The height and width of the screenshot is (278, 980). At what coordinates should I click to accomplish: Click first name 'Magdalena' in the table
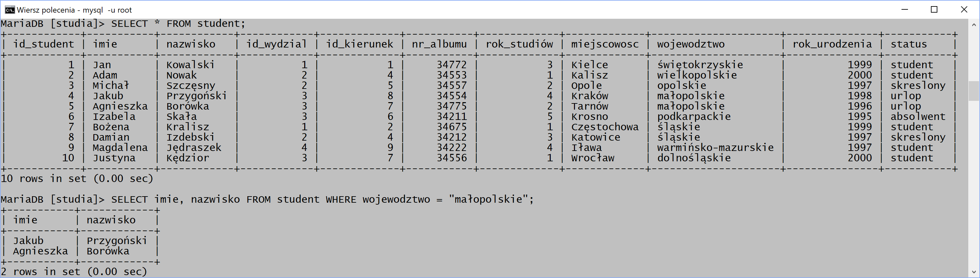[120, 148]
